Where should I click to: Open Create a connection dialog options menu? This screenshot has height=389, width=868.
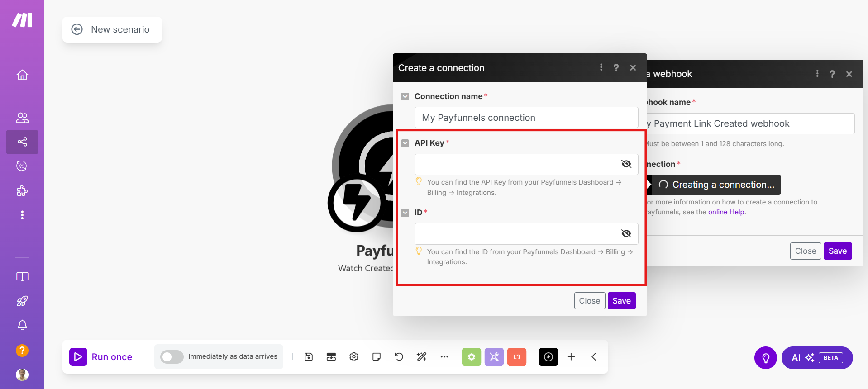[x=601, y=67]
